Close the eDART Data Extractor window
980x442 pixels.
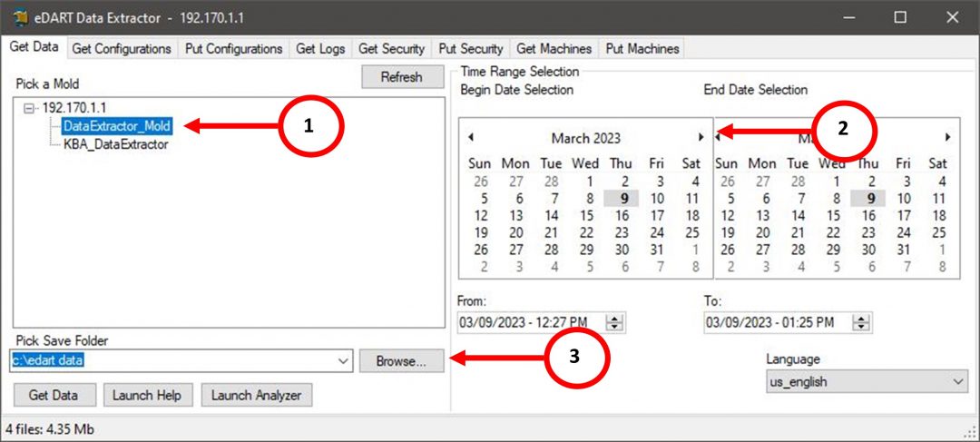[x=952, y=17]
